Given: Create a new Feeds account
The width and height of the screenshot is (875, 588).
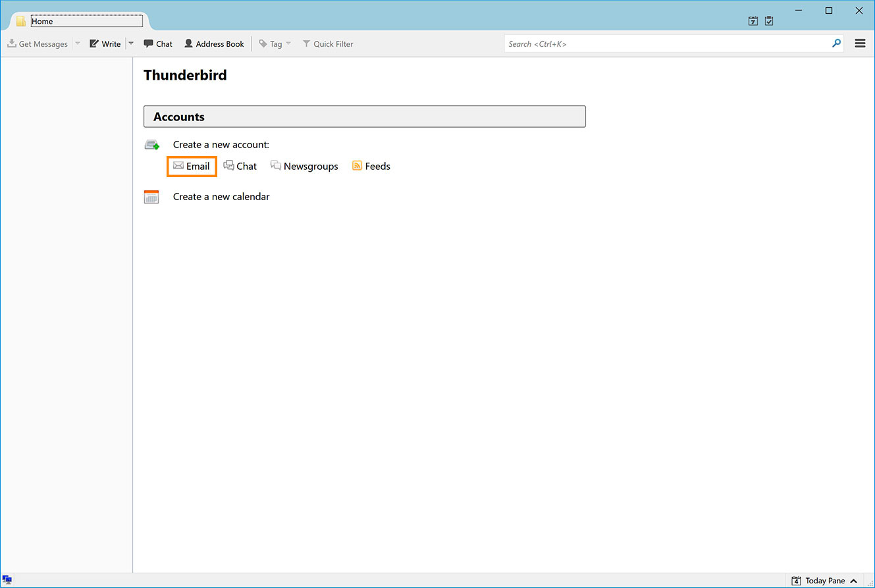Looking at the screenshot, I should point(371,166).
